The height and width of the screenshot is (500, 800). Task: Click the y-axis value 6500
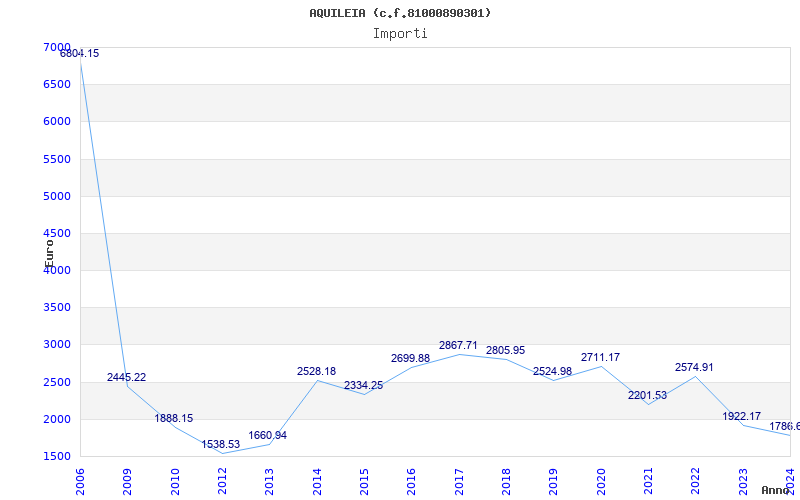[x=57, y=84]
